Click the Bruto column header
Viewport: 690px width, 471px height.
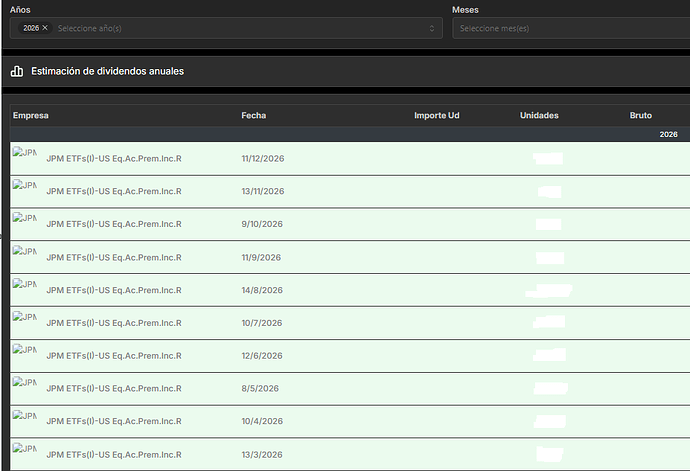640,116
